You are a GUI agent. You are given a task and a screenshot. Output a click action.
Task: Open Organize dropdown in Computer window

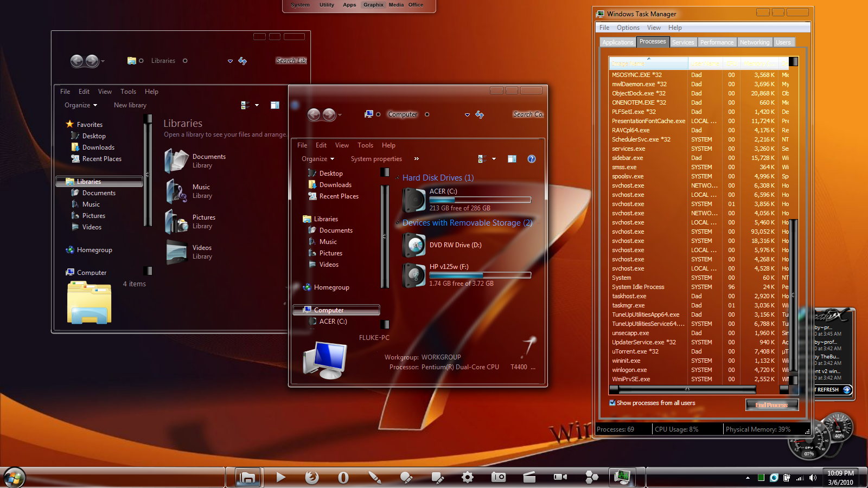pos(318,159)
